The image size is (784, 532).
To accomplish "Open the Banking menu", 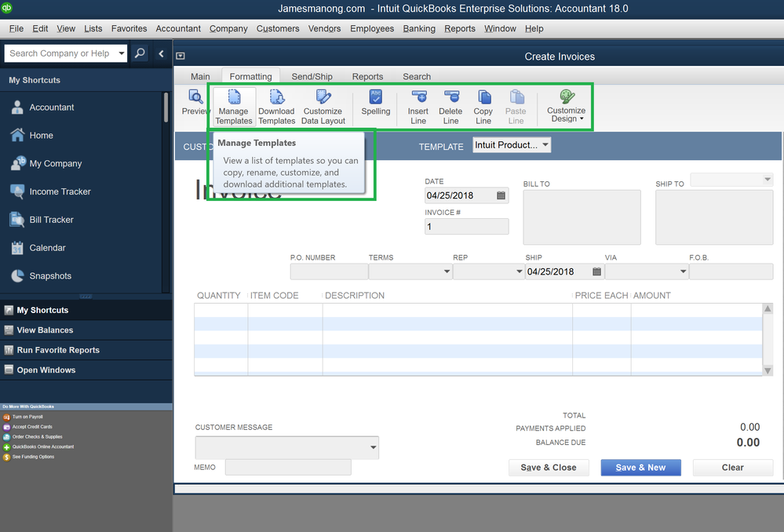I will [x=418, y=28].
